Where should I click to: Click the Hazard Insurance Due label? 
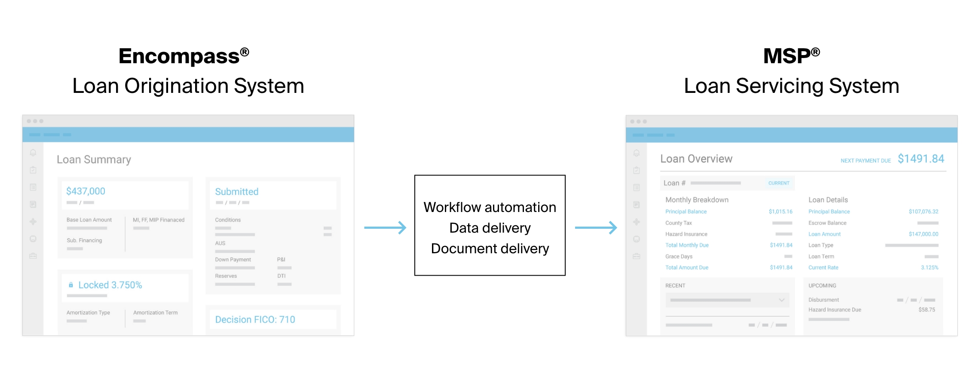[835, 310]
